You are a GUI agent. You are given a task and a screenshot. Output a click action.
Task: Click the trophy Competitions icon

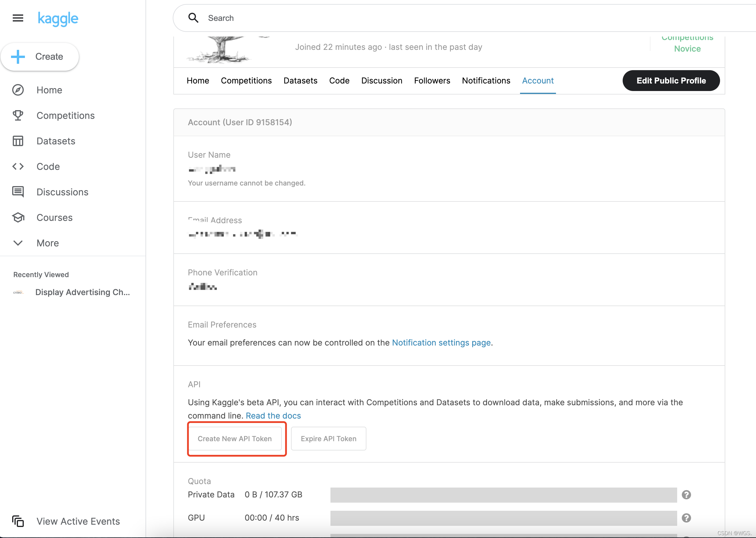click(x=18, y=115)
